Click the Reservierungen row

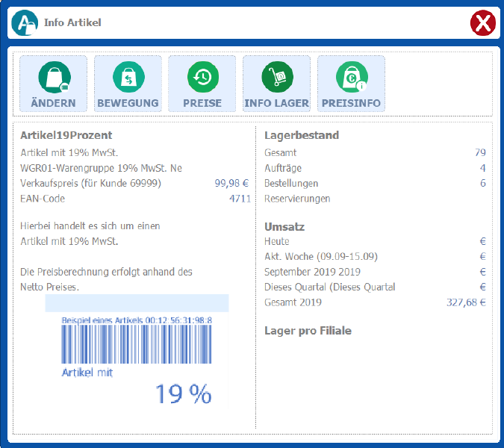[297, 199]
